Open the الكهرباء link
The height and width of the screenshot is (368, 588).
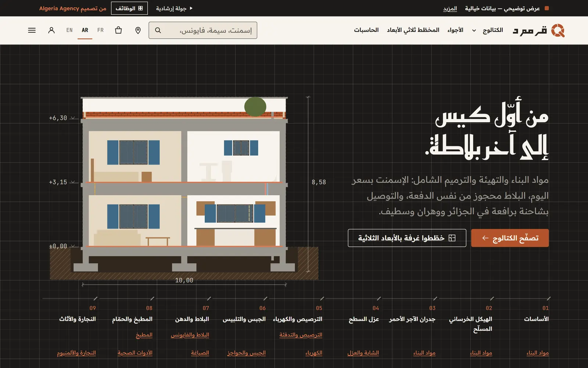click(314, 353)
